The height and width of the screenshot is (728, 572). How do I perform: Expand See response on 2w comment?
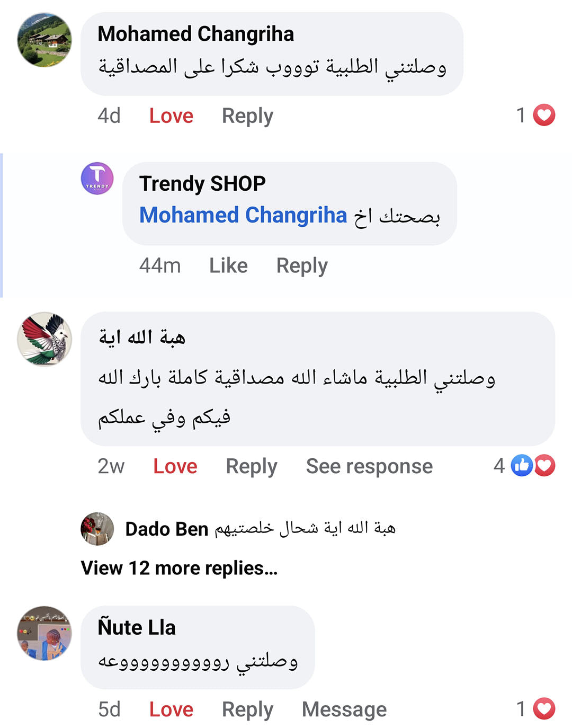[369, 466]
